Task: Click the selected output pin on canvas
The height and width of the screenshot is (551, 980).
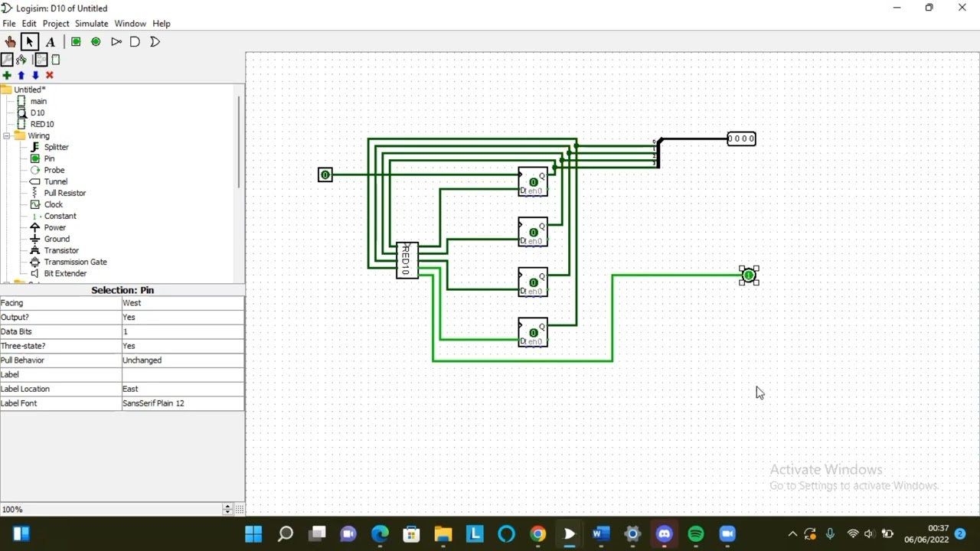Action: 749,275
